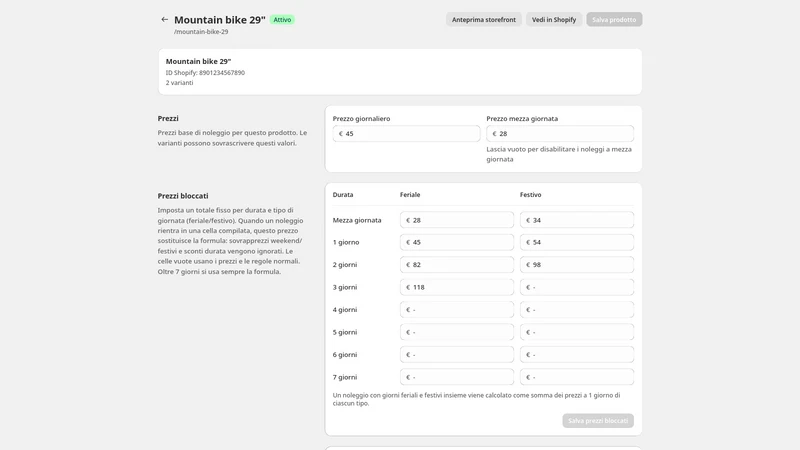The height and width of the screenshot is (450, 800).
Task: Click the empty 6 giorni Feriale field
Action: [x=457, y=355]
